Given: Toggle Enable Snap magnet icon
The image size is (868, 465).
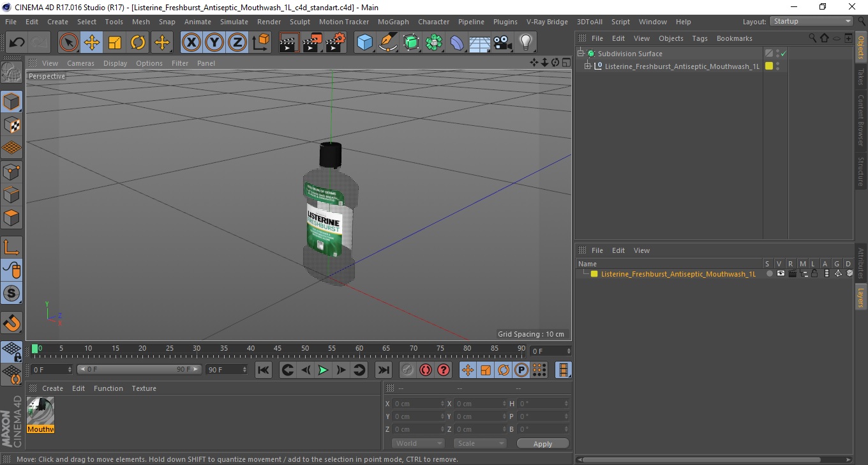Looking at the screenshot, I should 11,323.
